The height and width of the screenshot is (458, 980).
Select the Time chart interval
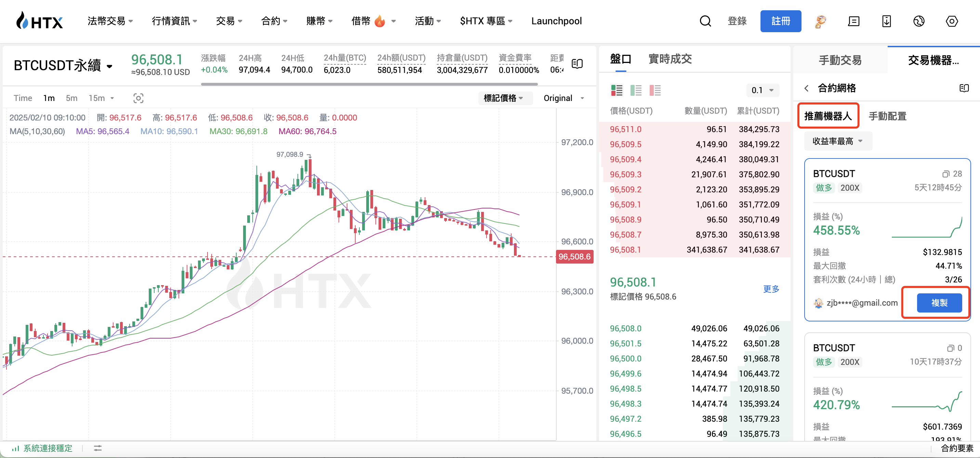point(23,98)
